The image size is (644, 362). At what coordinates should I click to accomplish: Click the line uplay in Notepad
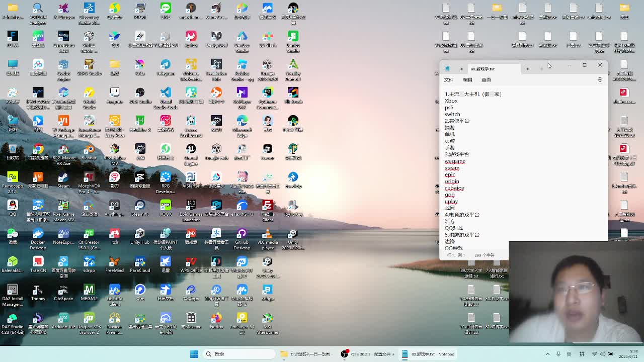(x=451, y=202)
